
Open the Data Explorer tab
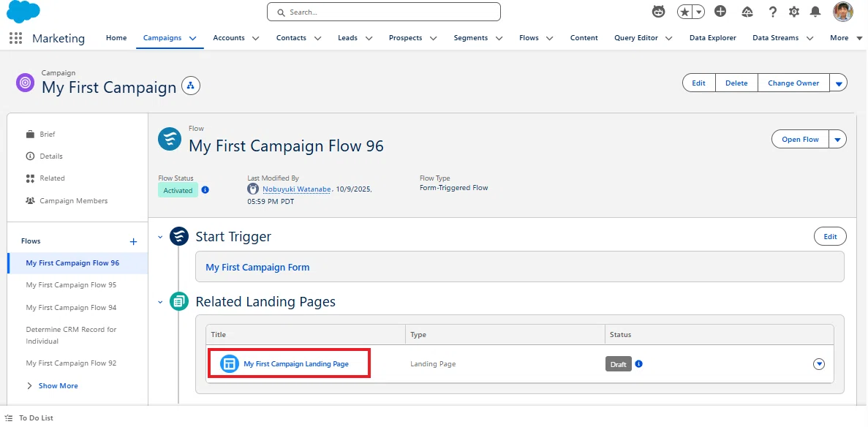pyautogui.click(x=712, y=38)
